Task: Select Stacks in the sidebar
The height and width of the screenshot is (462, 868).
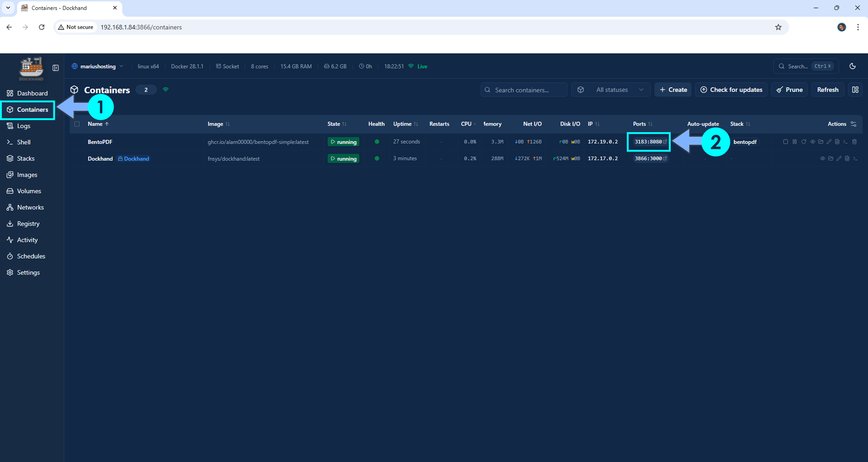Action: (x=25, y=158)
